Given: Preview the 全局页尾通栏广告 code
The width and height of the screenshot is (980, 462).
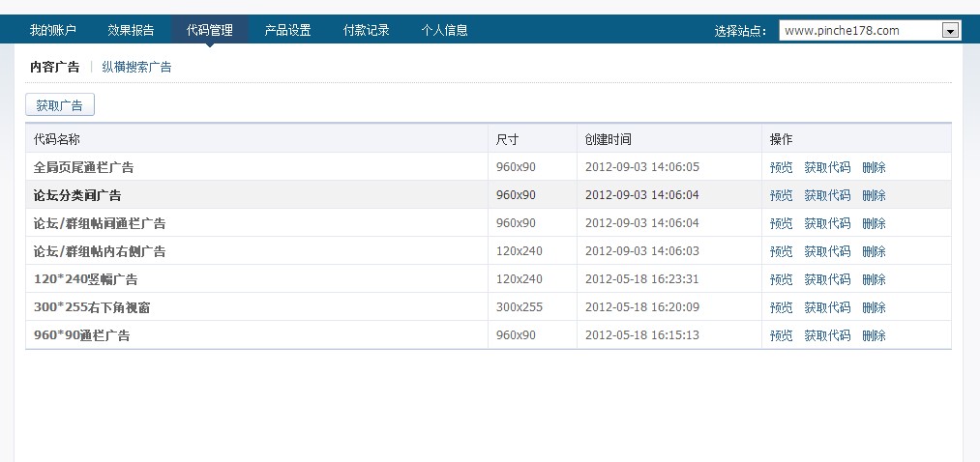Looking at the screenshot, I should (x=781, y=167).
